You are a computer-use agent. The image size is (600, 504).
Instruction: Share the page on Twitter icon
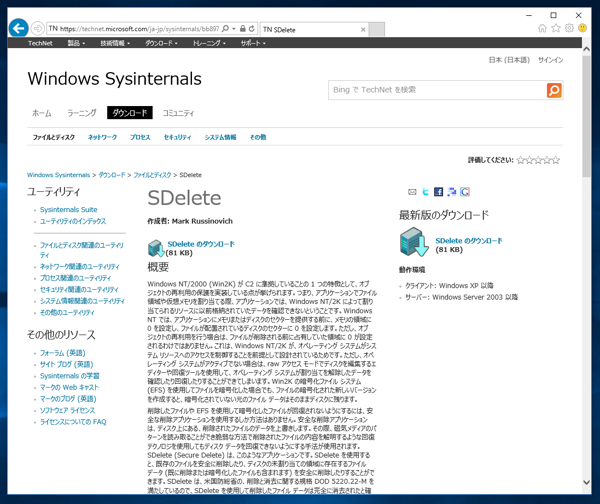tap(425, 192)
